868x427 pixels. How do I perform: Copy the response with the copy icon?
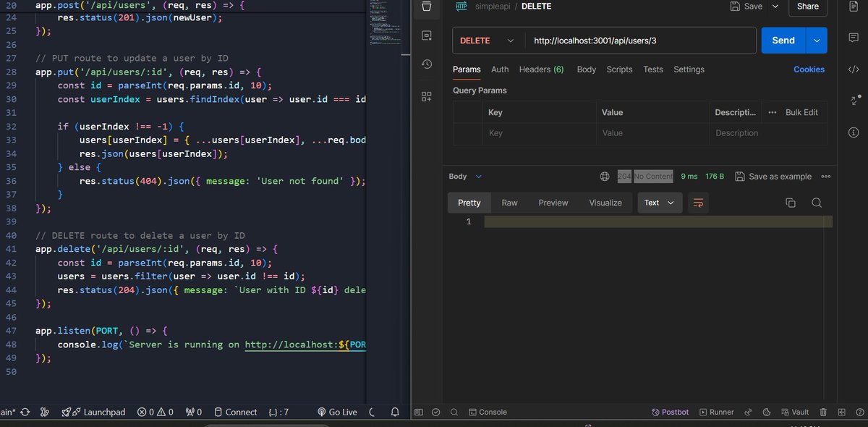tap(791, 203)
